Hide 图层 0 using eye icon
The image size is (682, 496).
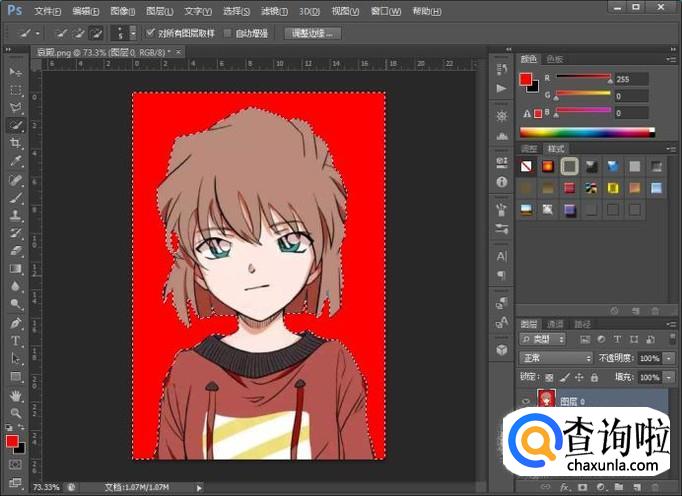[525, 400]
